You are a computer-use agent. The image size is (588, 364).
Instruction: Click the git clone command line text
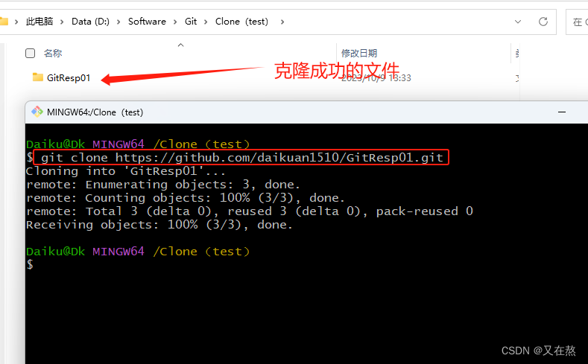tap(242, 157)
